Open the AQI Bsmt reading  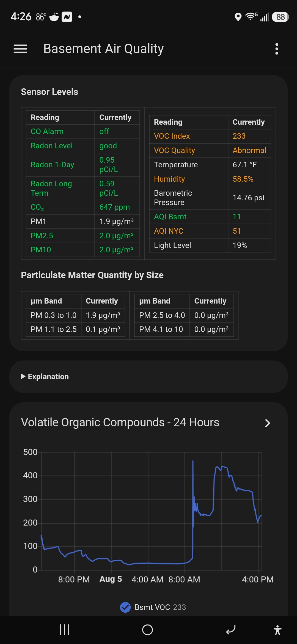click(210, 217)
